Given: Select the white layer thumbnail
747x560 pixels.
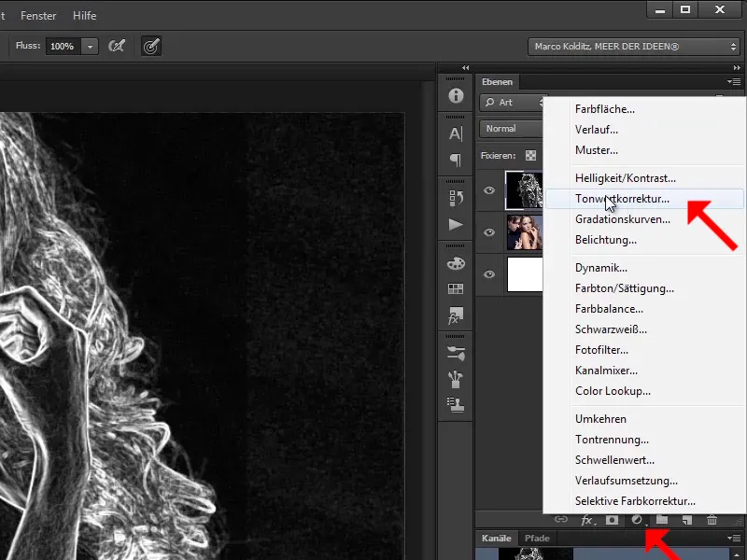Looking at the screenshot, I should tap(525, 274).
